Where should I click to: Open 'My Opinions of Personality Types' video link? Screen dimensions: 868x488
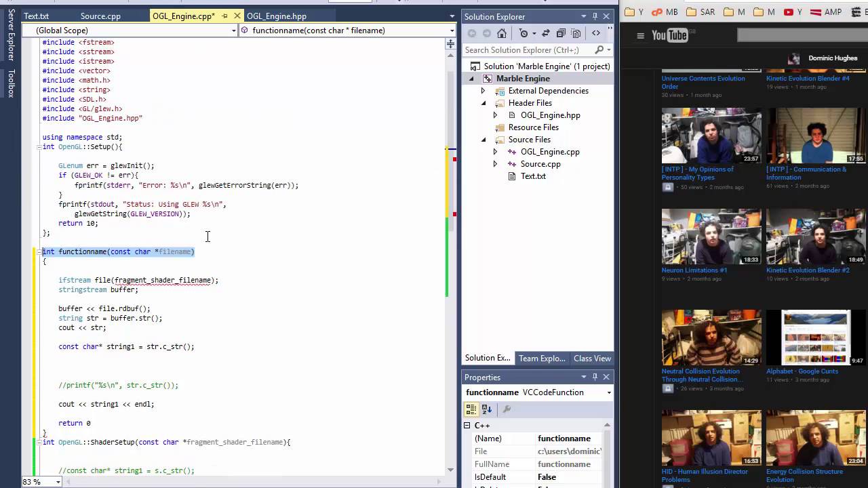698,174
